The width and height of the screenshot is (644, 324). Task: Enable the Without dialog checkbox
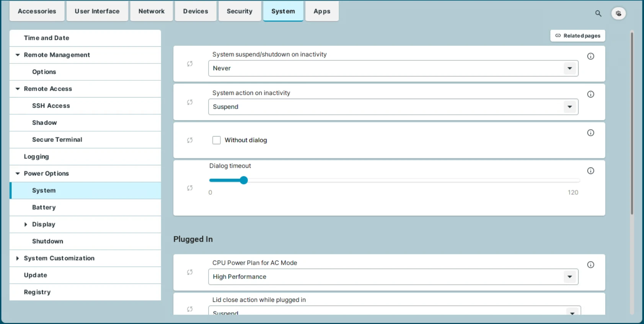pos(217,140)
